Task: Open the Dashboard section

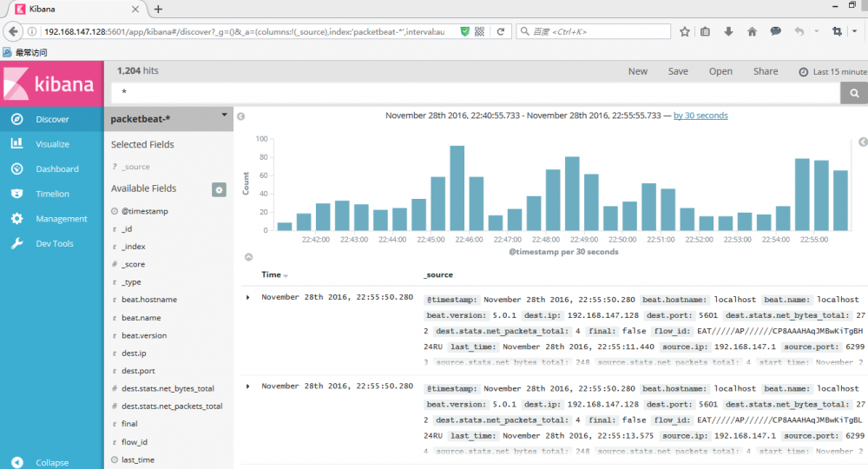Action: tap(52, 168)
